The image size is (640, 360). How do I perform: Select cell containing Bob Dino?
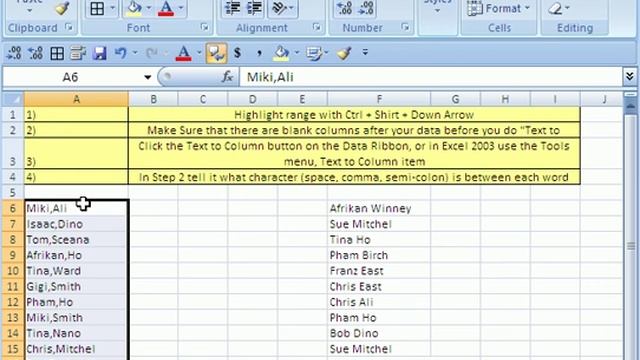tap(379, 333)
